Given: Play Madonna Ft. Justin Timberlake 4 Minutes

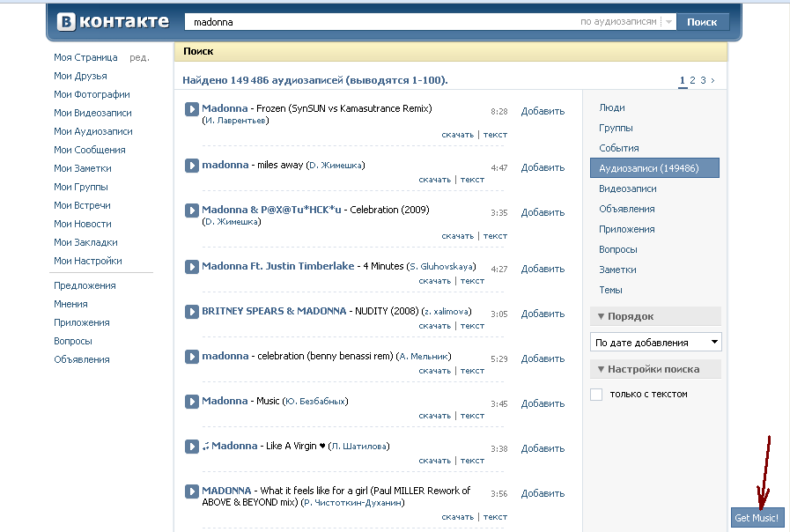Looking at the screenshot, I should click(x=191, y=267).
